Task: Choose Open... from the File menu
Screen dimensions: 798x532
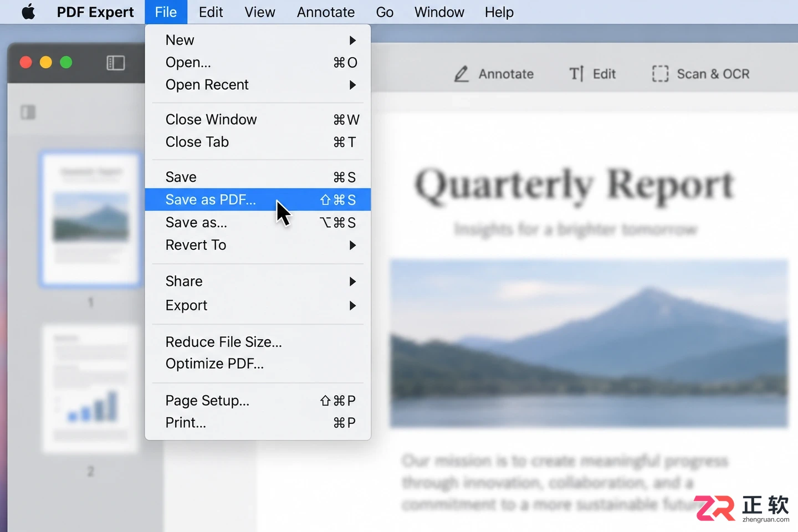Action: (258, 62)
